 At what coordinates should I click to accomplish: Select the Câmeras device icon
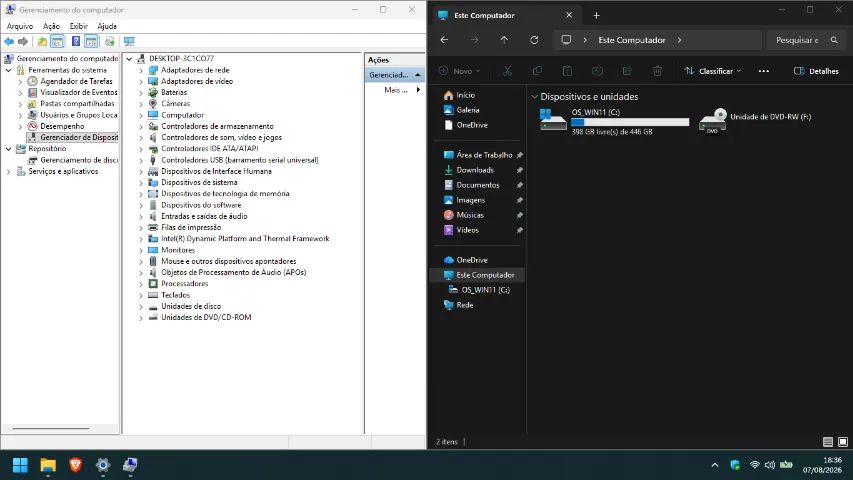click(153, 103)
